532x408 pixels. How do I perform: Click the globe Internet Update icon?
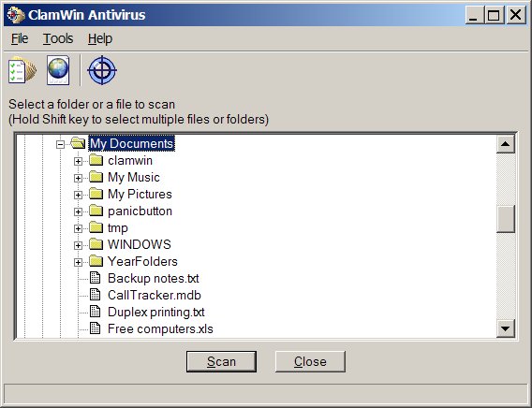coord(58,70)
